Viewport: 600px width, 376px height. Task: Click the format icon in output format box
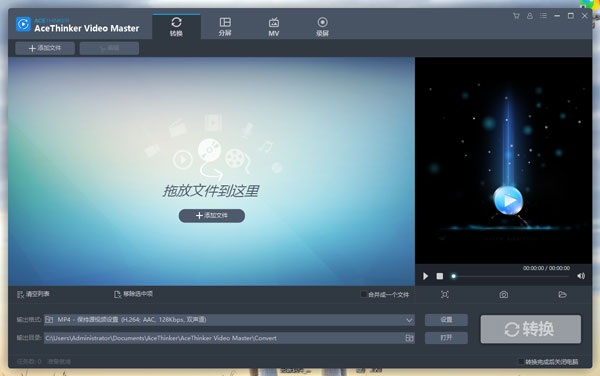tap(49, 320)
